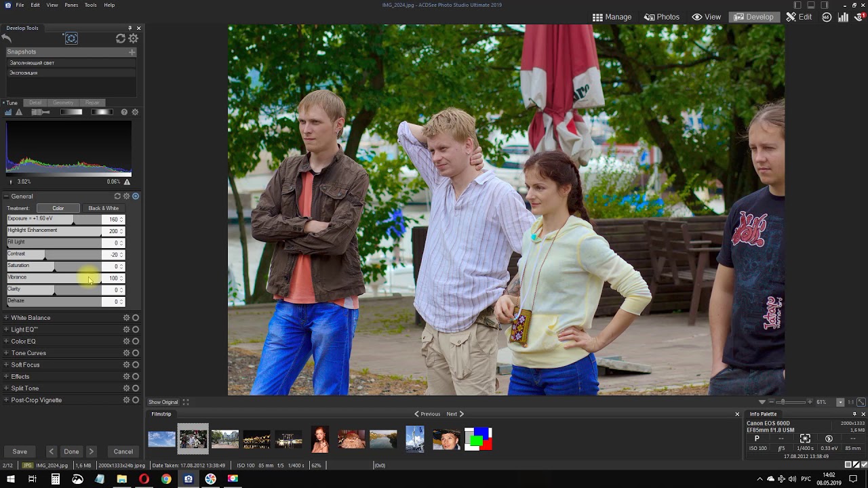This screenshot has width=868, height=488.
Task: Click Show Original button
Action: (163, 402)
